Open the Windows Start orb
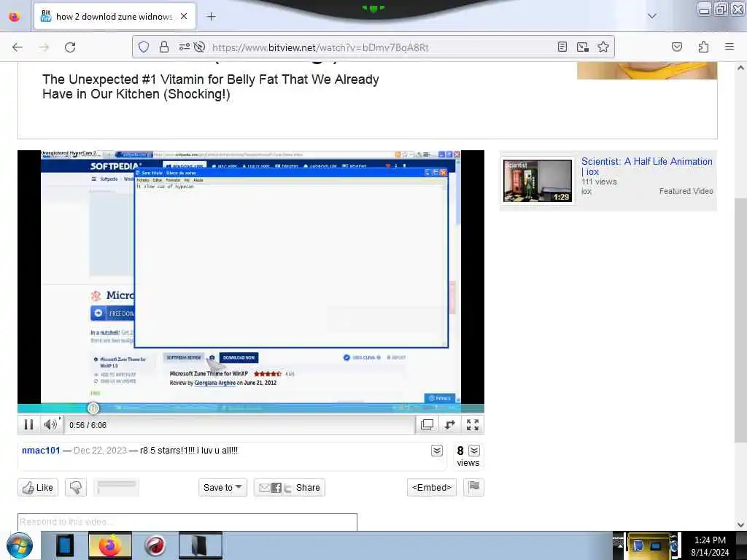747x560 pixels. 20,545
